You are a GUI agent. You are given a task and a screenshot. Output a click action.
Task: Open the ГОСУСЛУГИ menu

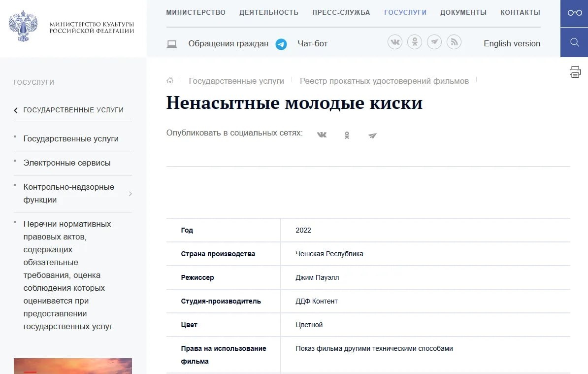click(405, 12)
